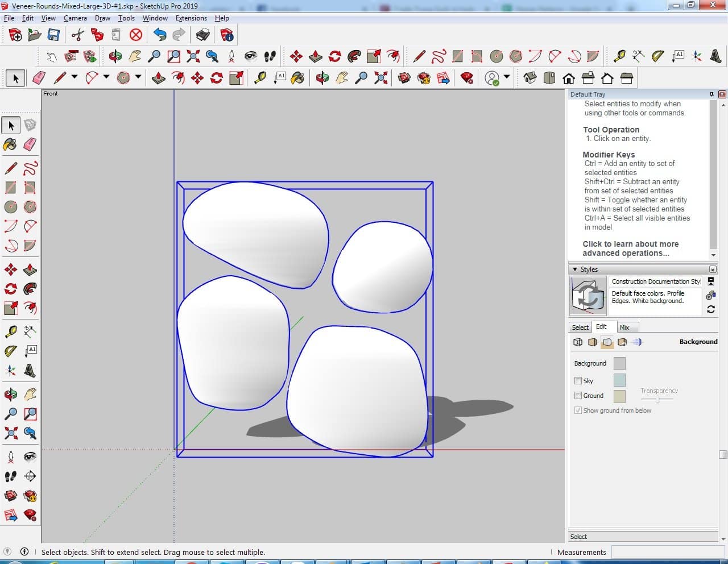This screenshot has width=728, height=564.
Task: Click the red Erase/Delete circle icon
Action: coord(135,35)
